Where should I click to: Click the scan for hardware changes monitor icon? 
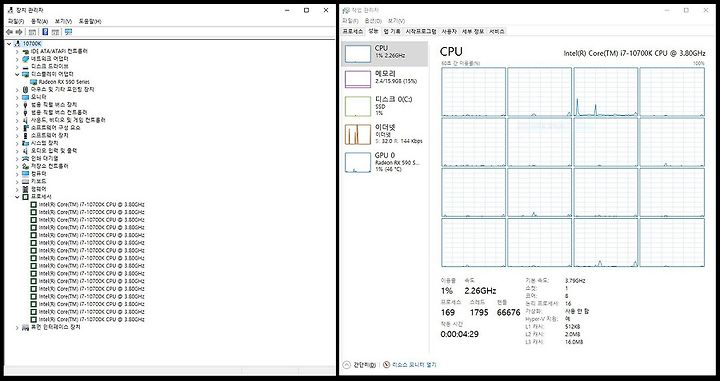[x=68, y=32]
